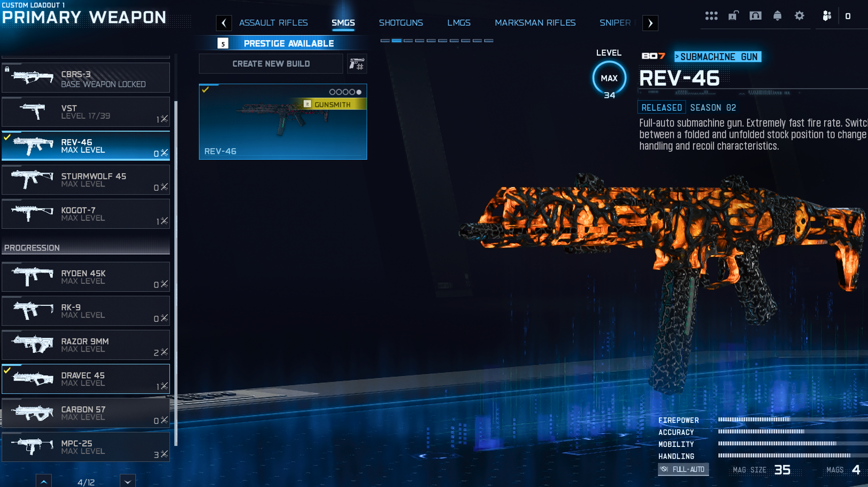This screenshot has width=868, height=487.
Task: Select the RK-9 weapon silhouette
Action: pos(33,311)
